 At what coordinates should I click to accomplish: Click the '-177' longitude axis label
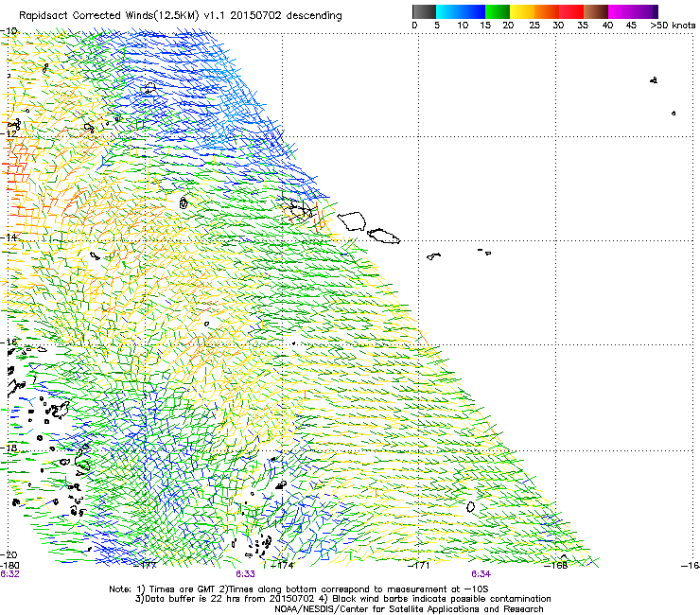pyautogui.click(x=146, y=566)
